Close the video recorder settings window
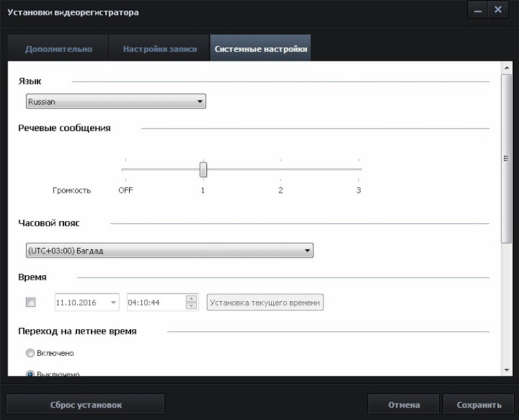Screen dimensions: 519x420 click(498, 10)
